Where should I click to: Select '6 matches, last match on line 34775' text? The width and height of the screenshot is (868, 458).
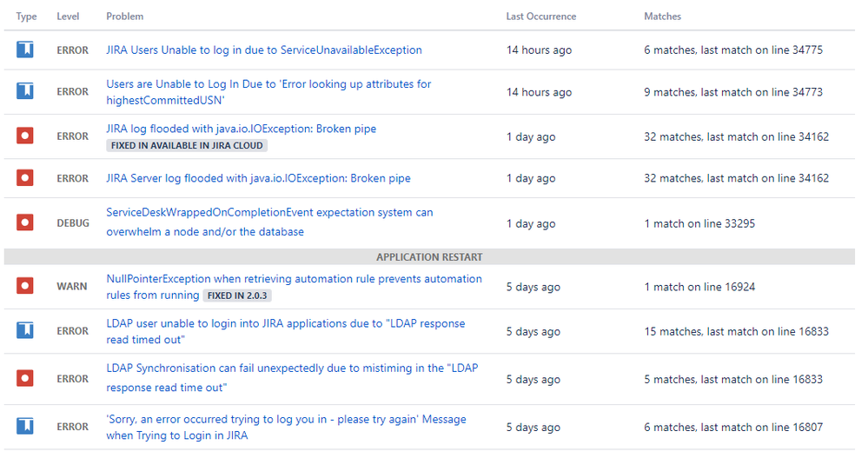(x=733, y=50)
